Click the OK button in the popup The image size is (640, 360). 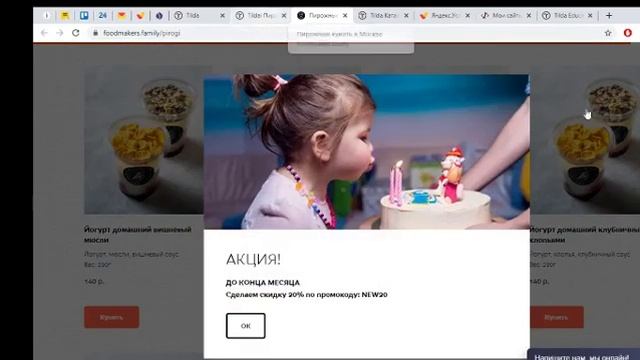click(x=245, y=326)
